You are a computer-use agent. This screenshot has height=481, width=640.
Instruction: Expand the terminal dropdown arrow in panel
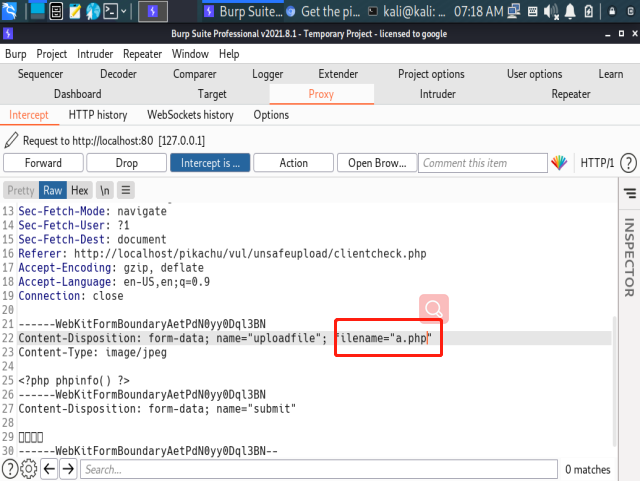tap(124, 11)
